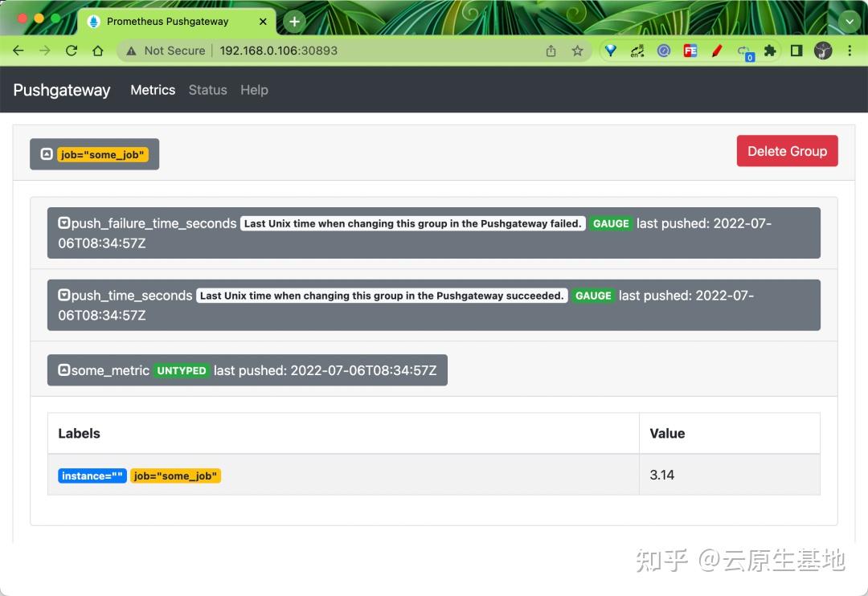Click the share icon in the toolbar
The image size is (868, 596).
pos(551,50)
